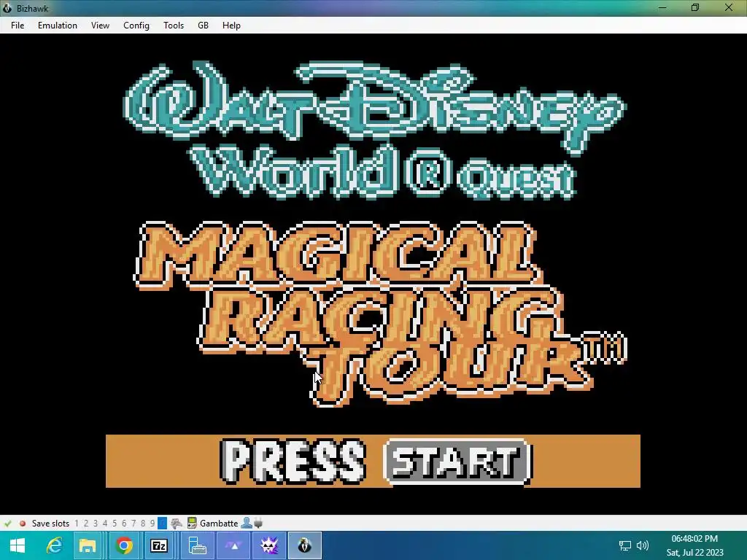
Task: Select highlighted save slot 0
Action: (163, 524)
